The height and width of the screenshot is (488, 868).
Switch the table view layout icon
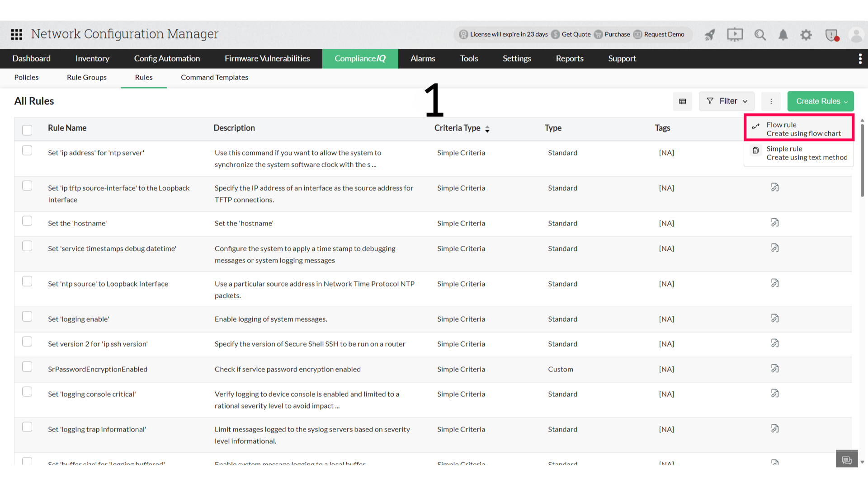tap(682, 101)
